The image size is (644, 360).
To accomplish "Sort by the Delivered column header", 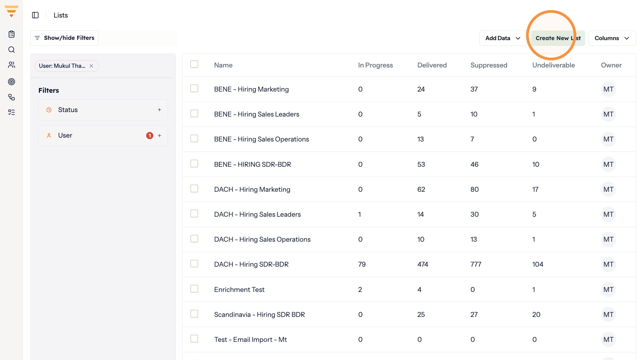I will tap(432, 65).
